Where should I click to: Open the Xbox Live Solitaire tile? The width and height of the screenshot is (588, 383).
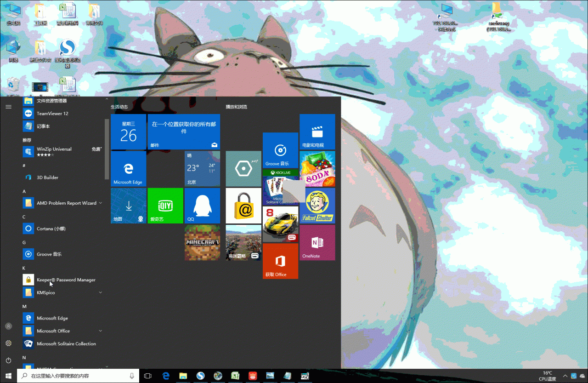click(280, 187)
